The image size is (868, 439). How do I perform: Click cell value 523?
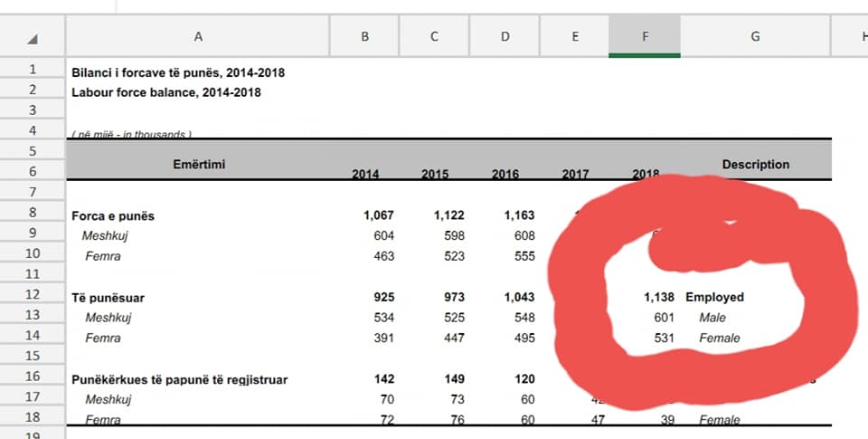point(454,256)
